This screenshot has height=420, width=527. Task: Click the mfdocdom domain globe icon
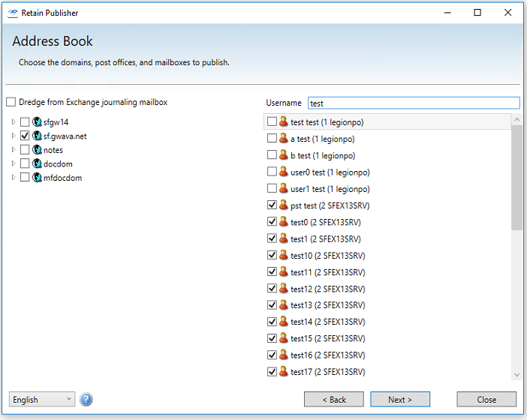click(37, 178)
